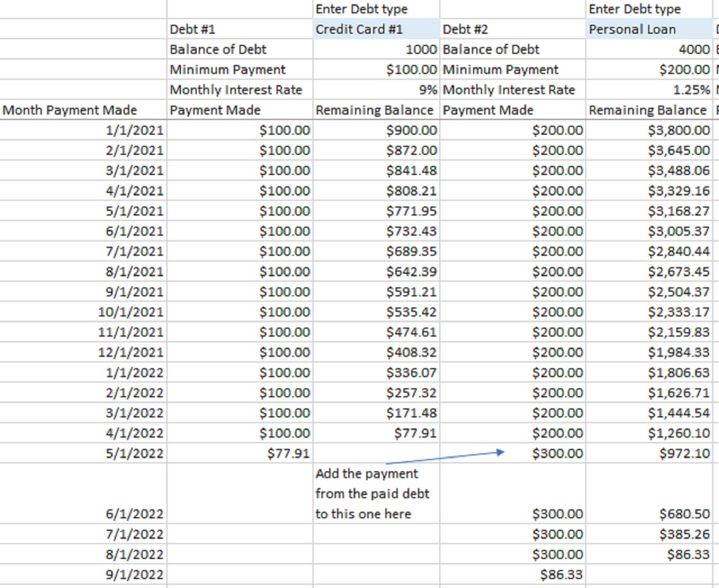Click the note starting with Add the payment
The height and width of the screenshot is (588, 719).
(x=366, y=493)
